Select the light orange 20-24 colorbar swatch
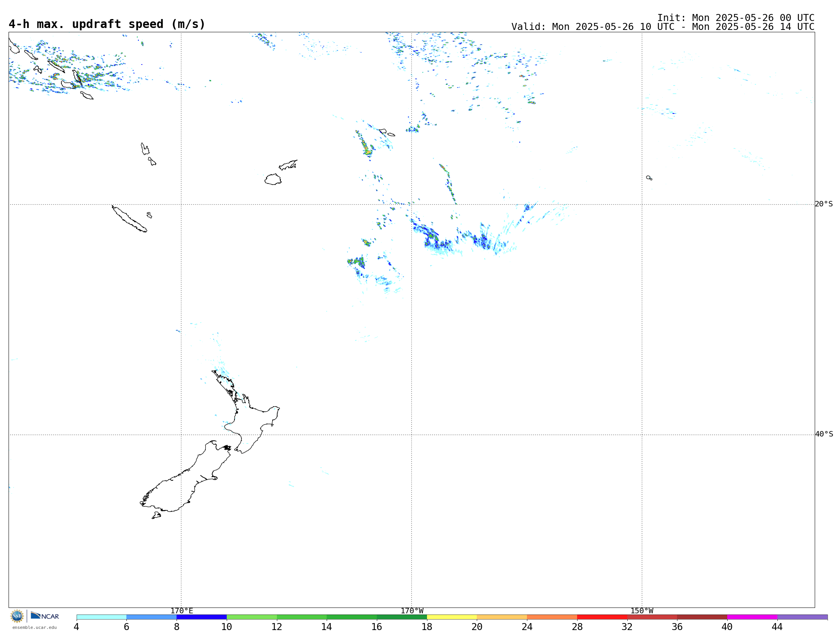 click(502, 617)
